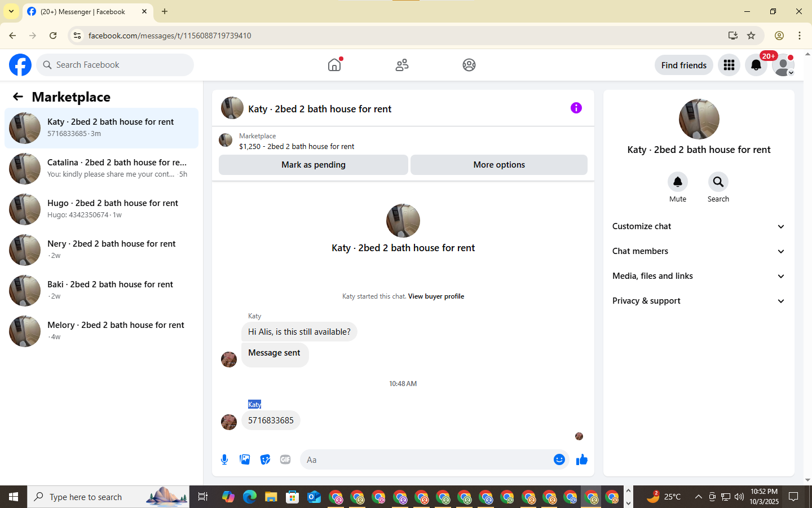Image resolution: width=812 pixels, height=508 pixels.
Task: Open the Katy conversation in the list
Action: coord(101,128)
